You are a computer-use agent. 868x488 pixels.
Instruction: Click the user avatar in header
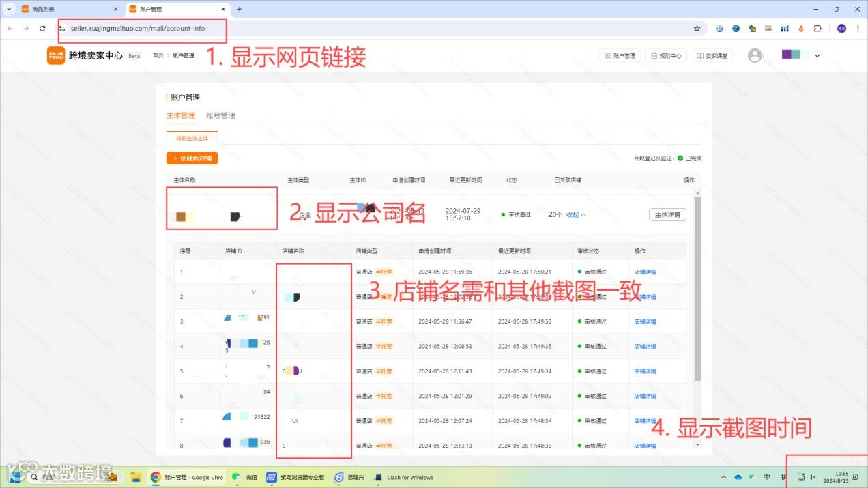tap(755, 56)
